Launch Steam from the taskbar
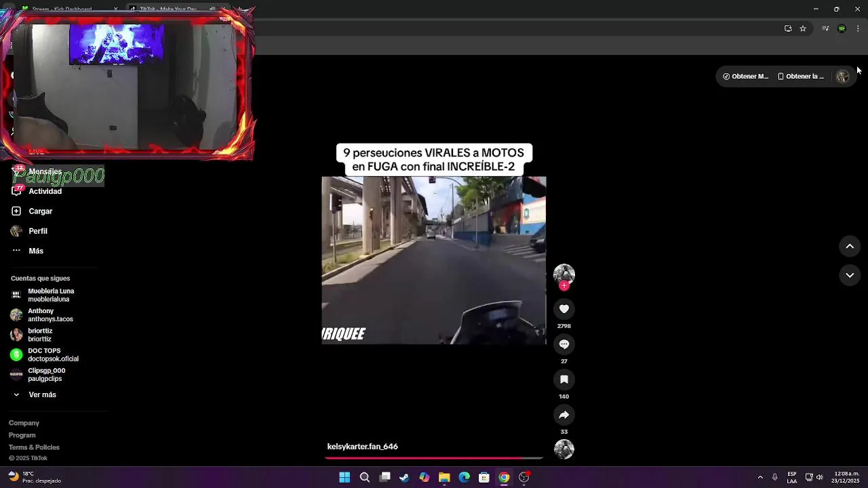The height and width of the screenshot is (488, 868). coord(404,477)
